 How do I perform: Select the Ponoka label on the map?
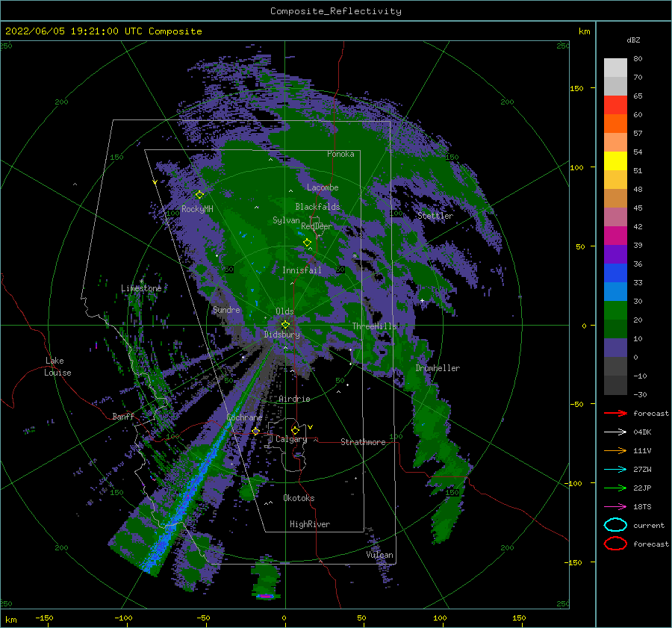point(340,154)
